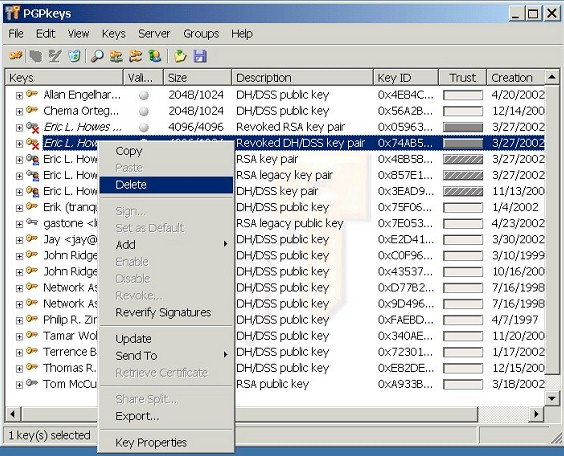
Task: Open key search with the magnifier icon
Action: click(97, 56)
